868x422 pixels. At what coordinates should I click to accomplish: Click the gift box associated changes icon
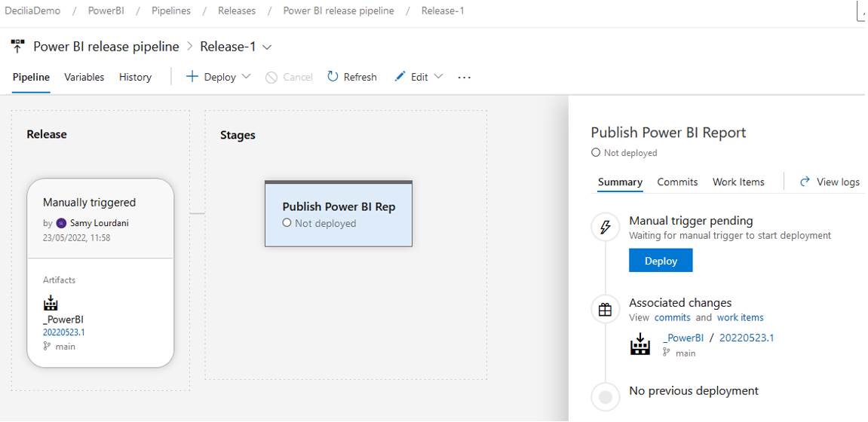click(x=605, y=310)
